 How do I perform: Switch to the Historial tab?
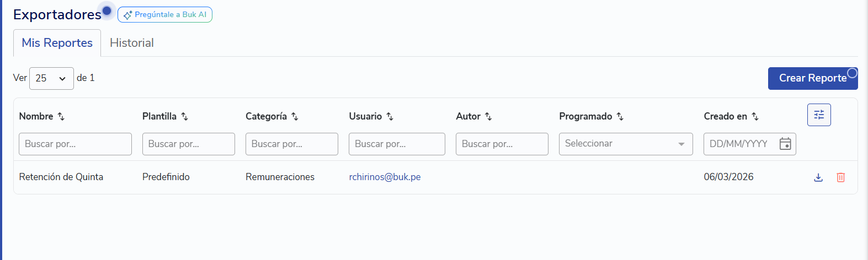[x=132, y=43]
